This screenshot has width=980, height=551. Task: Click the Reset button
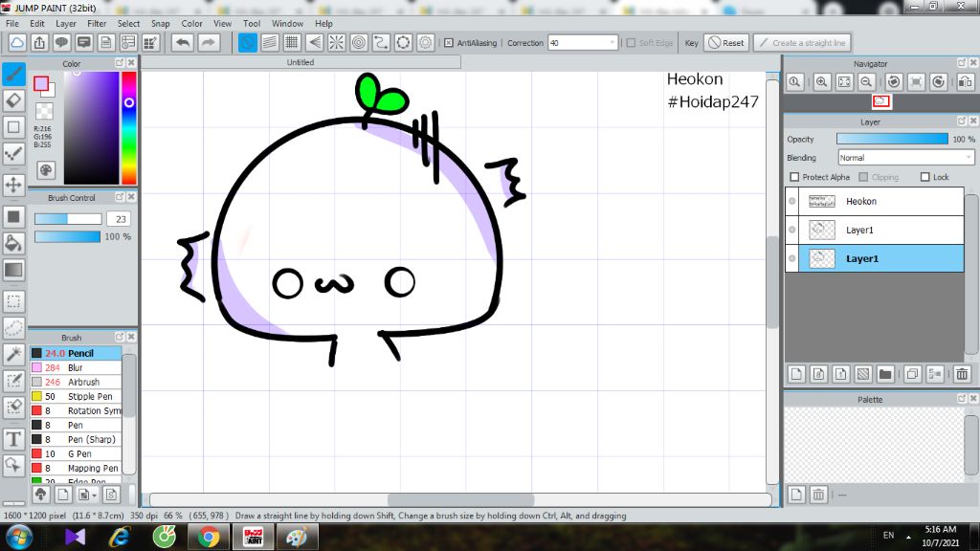tap(726, 42)
